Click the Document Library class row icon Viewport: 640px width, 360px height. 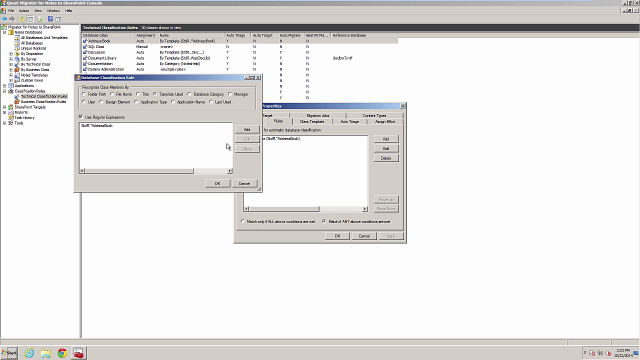tap(85, 58)
